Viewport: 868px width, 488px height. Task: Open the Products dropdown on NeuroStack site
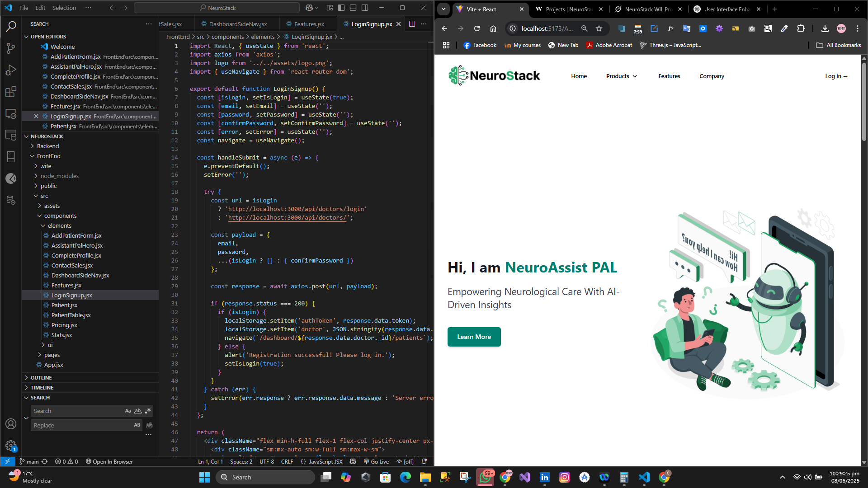click(x=621, y=76)
